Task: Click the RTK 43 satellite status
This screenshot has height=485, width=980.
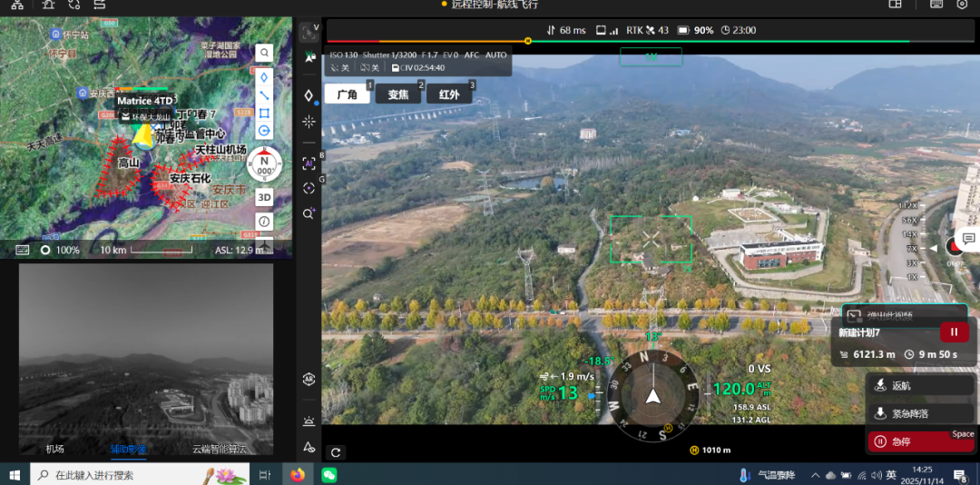Action: [648, 30]
